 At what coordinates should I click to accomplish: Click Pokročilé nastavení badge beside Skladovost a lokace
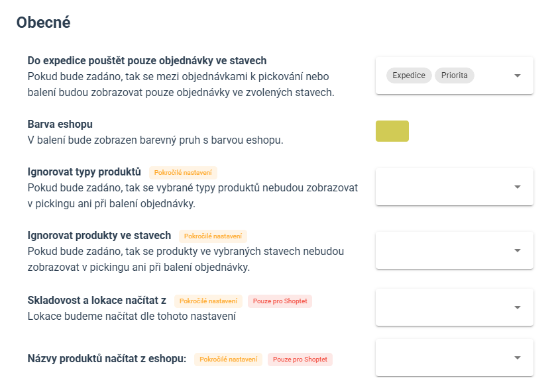(208, 301)
